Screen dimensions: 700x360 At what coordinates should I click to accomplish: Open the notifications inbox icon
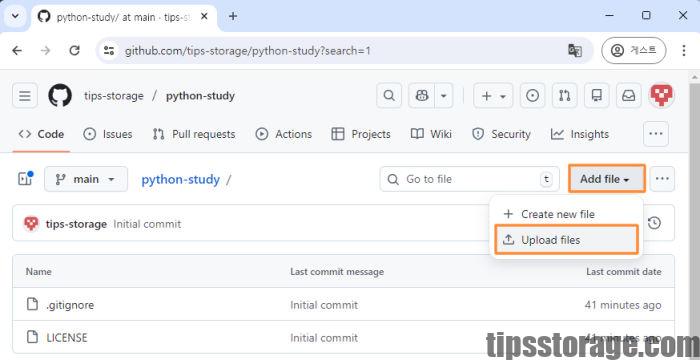click(629, 96)
